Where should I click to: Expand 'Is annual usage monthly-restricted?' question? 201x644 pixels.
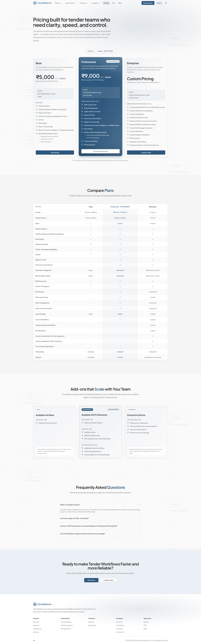100,518
